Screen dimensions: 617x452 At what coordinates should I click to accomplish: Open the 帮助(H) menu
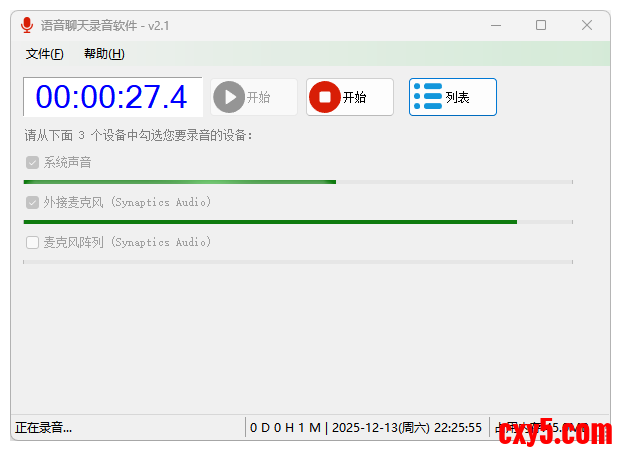tap(104, 54)
